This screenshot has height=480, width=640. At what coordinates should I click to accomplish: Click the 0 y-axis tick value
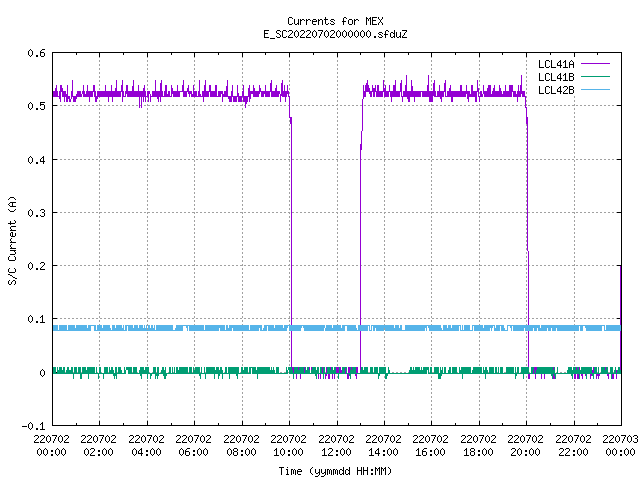click(42, 373)
